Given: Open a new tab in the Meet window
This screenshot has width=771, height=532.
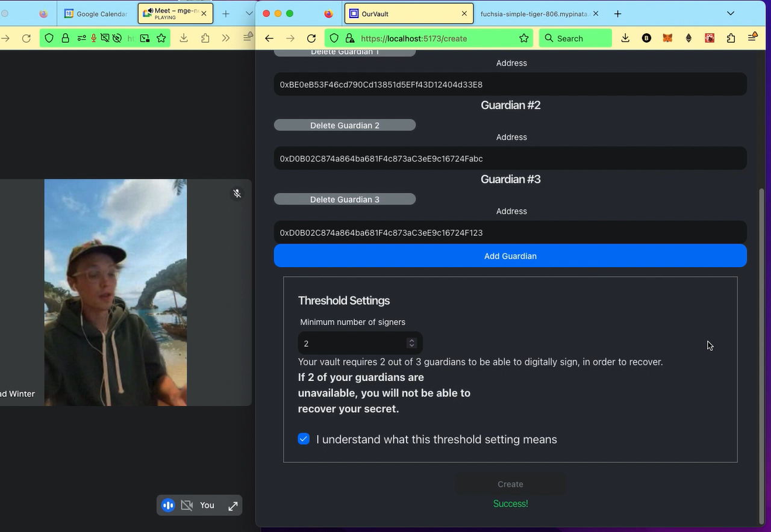Looking at the screenshot, I should pyautogui.click(x=226, y=13).
